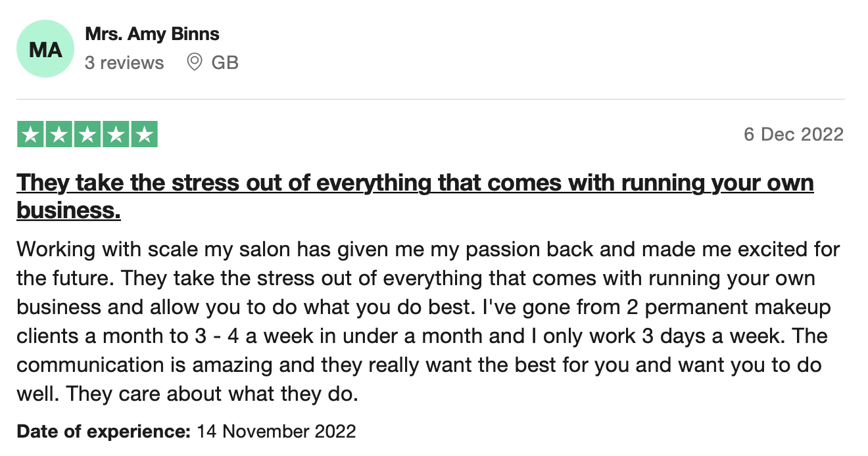Open Mrs. Amy Binns reviewer profile name

[153, 34]
